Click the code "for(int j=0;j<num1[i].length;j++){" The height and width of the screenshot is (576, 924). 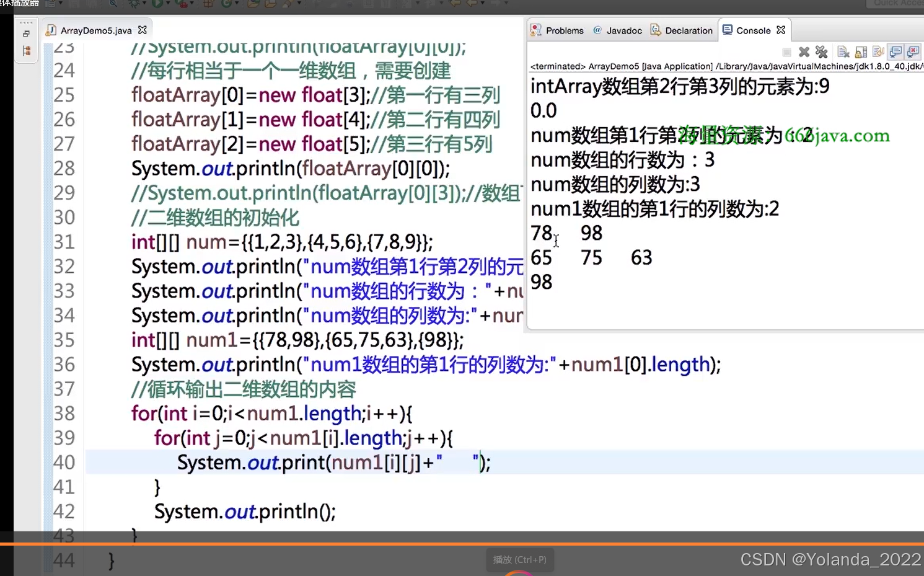[304, 438]
